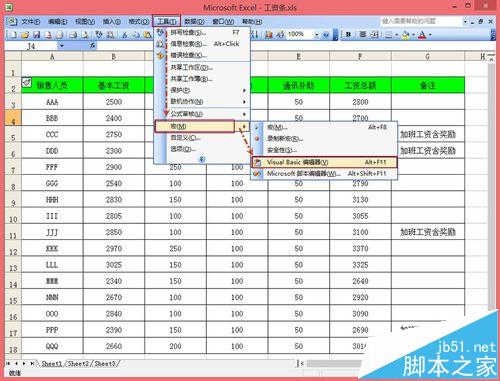Switch to the Sheet1 tab
The image size is (500, 381).
52,364
